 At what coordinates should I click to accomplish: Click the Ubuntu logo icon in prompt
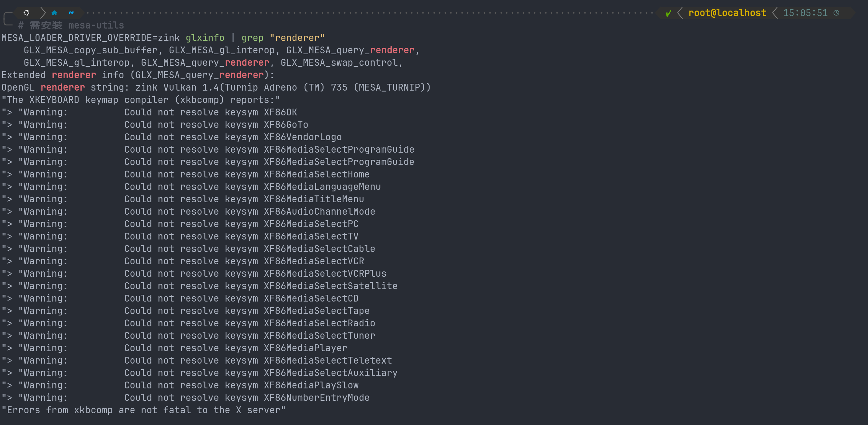pos(26,13)
